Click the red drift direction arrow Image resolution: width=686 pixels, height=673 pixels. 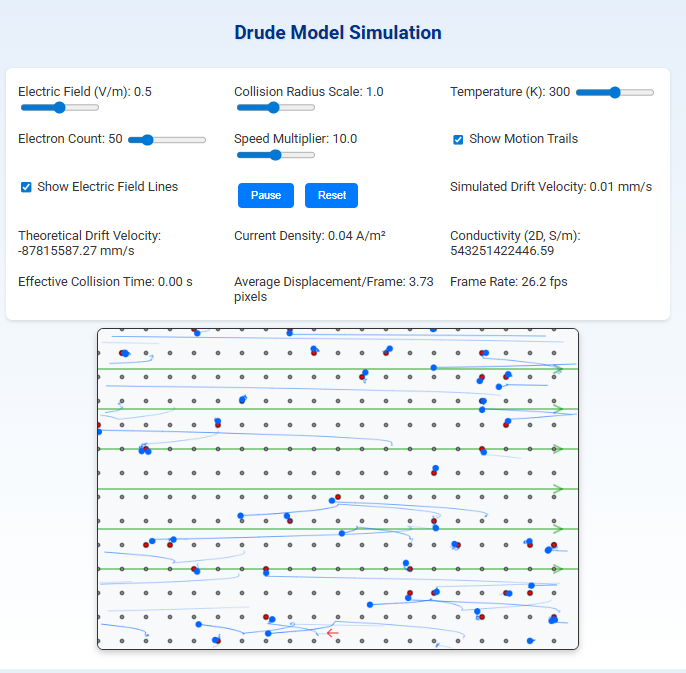332,633
